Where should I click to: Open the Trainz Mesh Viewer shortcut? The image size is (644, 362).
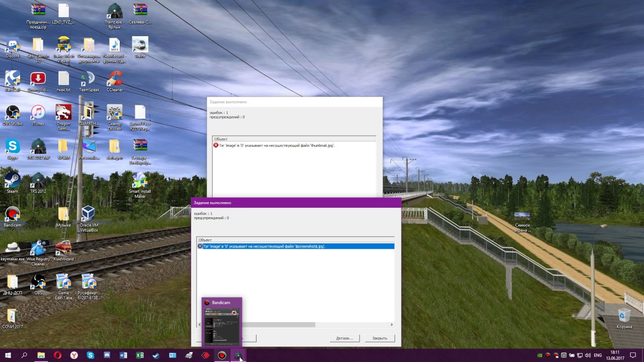click(63, 50)
